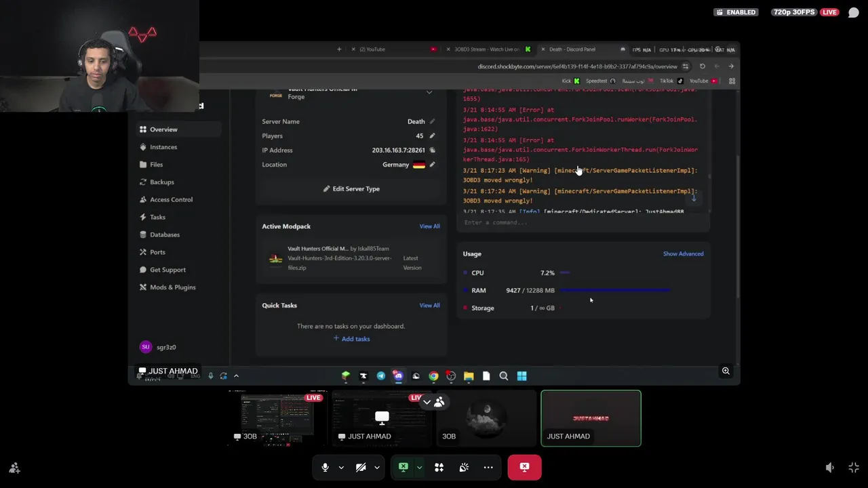Viewport: 868px width, 488px height.
Task: Click the RAM usage bar
Action: [x=614, y=291]
